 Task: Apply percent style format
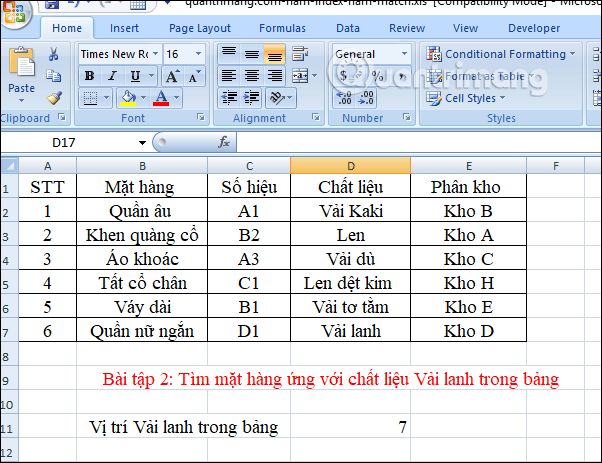[377, 76]
